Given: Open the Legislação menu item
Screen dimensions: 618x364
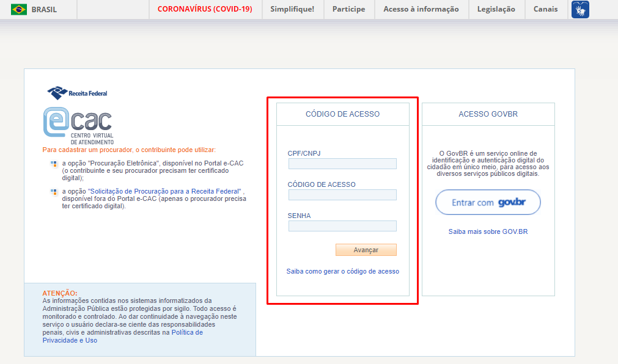Looking at the screenshot, I should [496, 9].
